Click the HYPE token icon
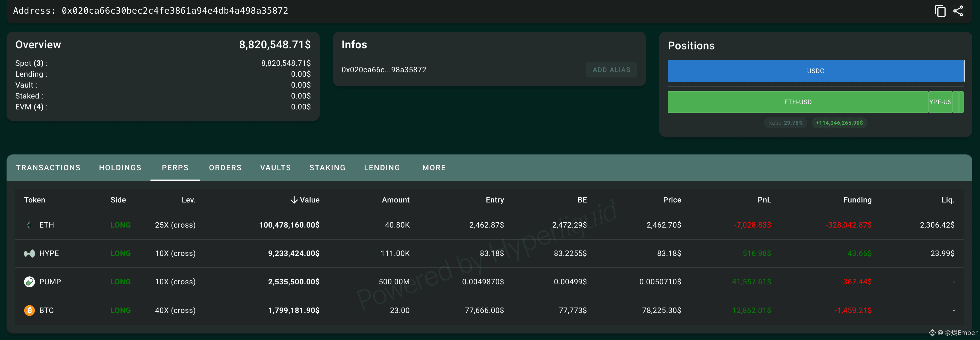This screenshot has width=980, height=340. pos(29,253)
